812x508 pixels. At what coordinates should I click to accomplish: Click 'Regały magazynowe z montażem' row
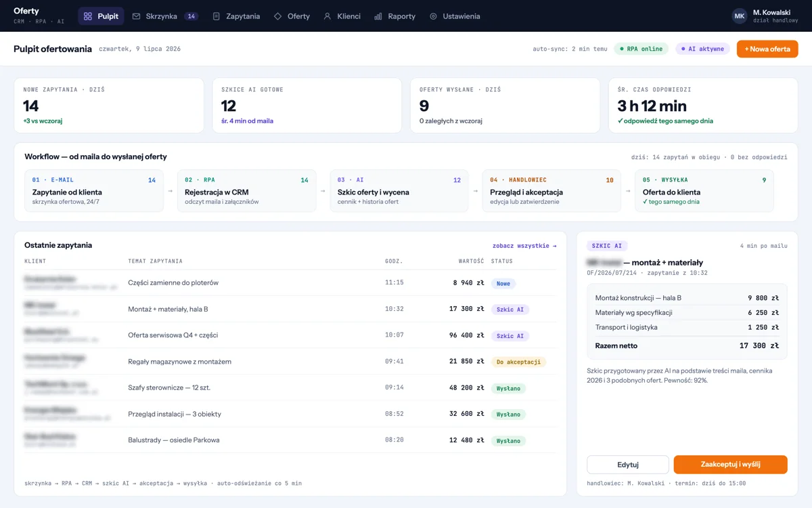(290, 362)
